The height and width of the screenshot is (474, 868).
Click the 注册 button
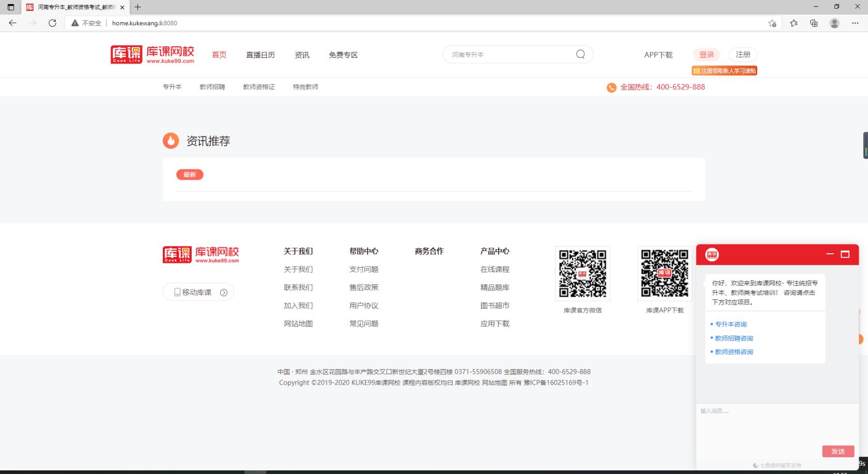tap(743, 54)
